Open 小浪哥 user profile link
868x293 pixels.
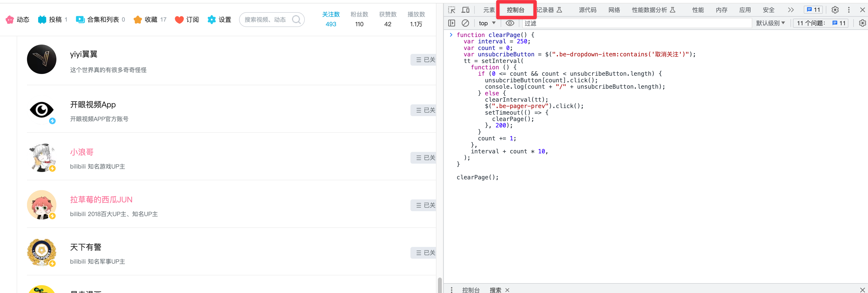(82, 152)
